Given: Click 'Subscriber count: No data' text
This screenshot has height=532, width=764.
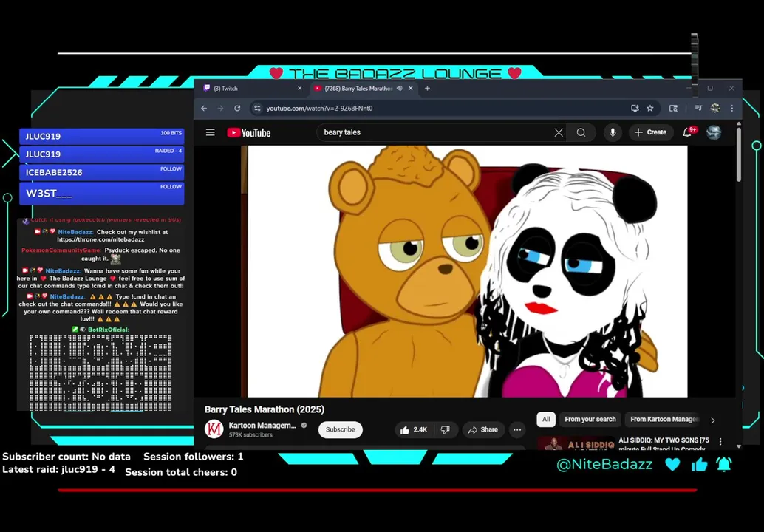Looking at the screenshot, I should pos(66,457).
